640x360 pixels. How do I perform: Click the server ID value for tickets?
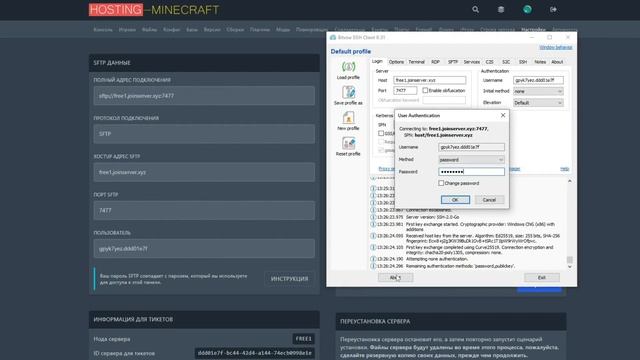255,353
